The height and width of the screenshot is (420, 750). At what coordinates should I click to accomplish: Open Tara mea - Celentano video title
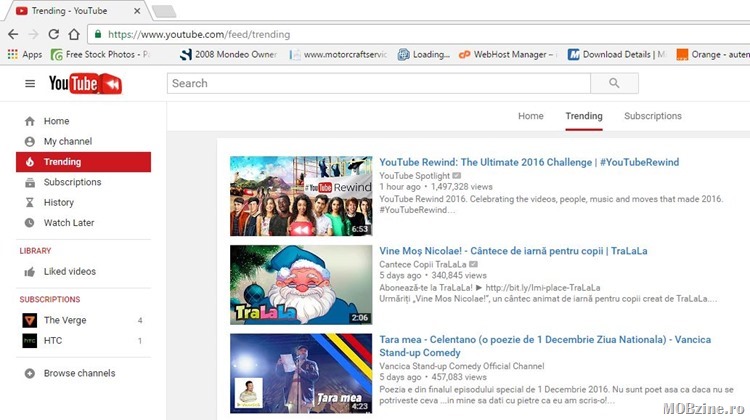545,346
